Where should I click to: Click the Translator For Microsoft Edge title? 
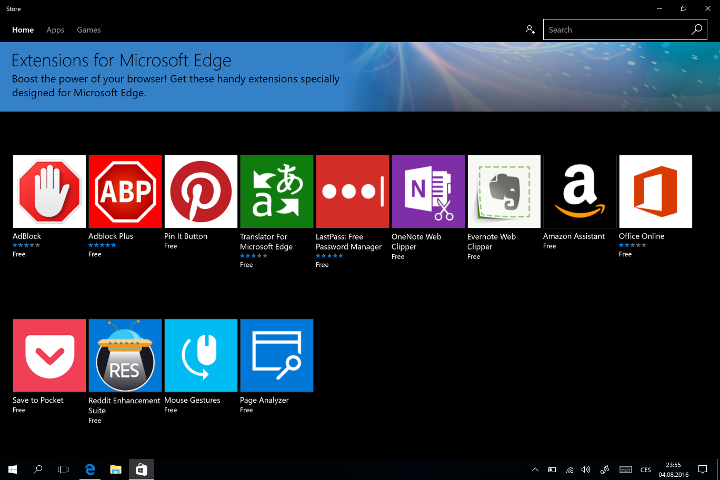coord(266,242)
